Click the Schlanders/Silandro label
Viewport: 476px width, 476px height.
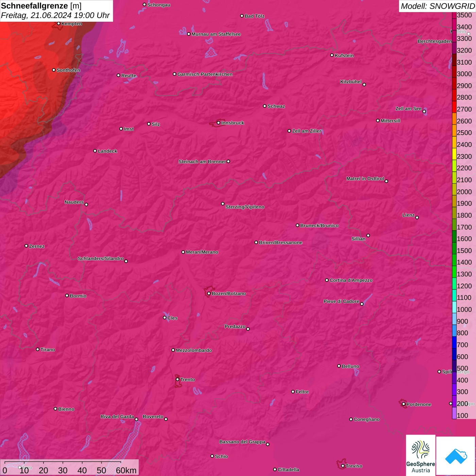click(x=101, y=258)
